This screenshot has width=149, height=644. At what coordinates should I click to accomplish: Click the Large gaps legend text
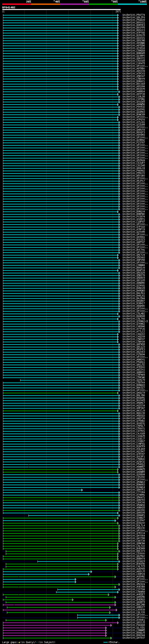(10, 642)
